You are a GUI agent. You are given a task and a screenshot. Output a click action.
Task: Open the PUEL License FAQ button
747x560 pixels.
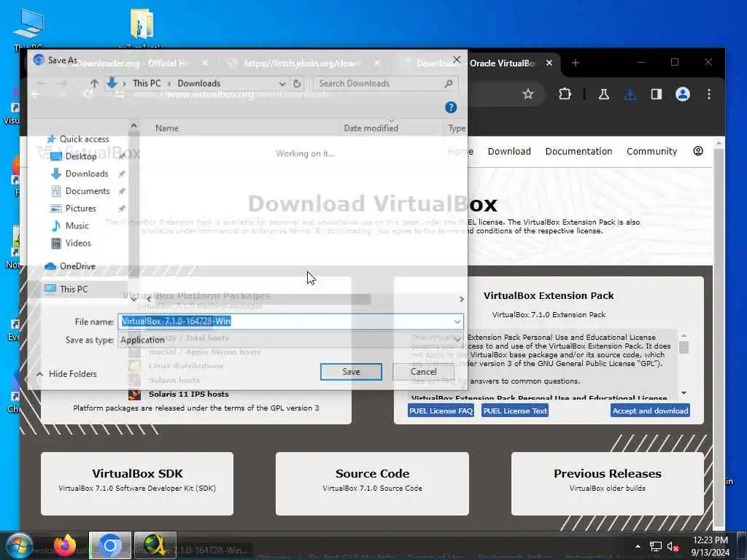pyautogui.click(x=441, y=411)
